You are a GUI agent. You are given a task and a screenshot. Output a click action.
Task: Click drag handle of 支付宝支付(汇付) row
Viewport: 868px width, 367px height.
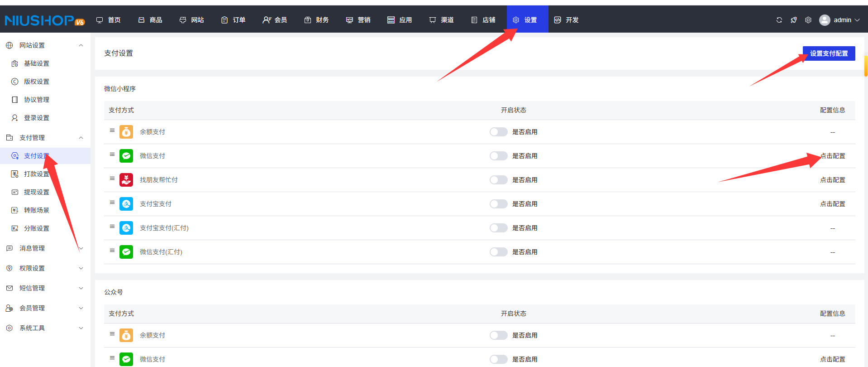[x=112, y=227]
